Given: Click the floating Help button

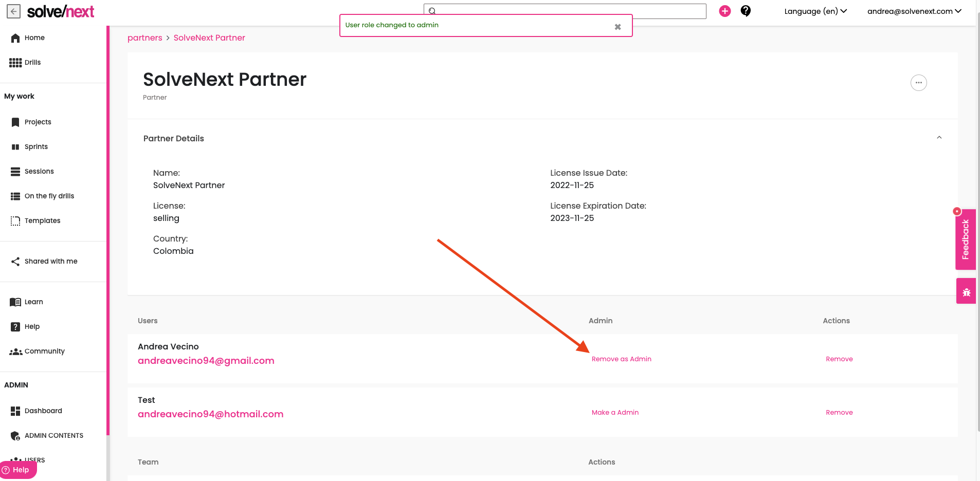Looking at the screenshot, I should click(18, 470).
